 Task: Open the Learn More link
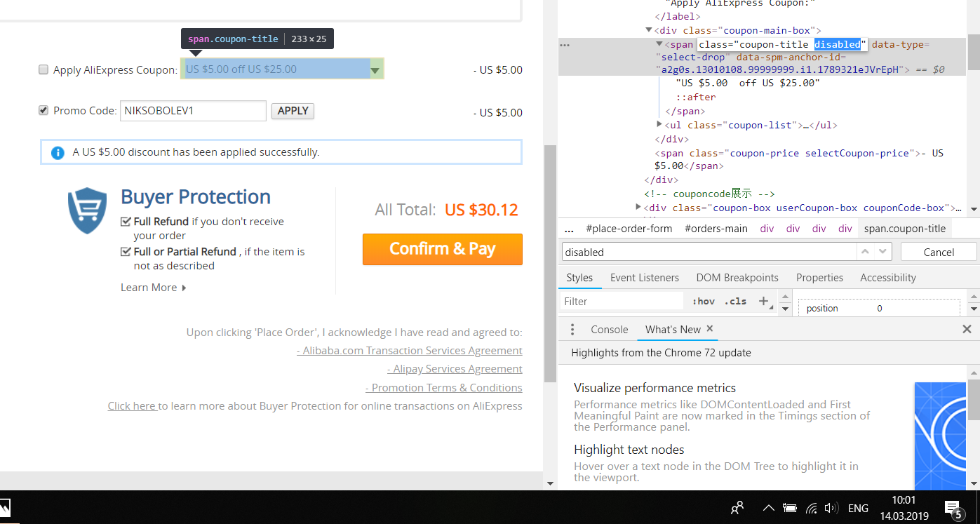149,288
